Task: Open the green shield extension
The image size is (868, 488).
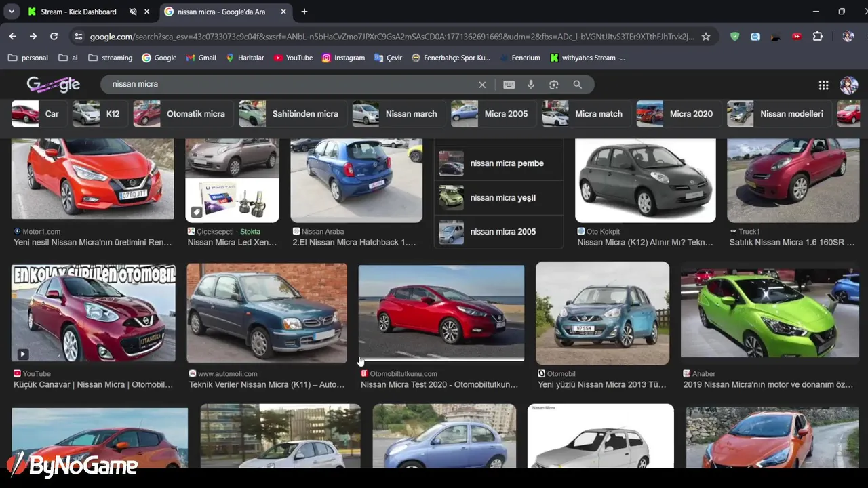Action: click(734, 37)
